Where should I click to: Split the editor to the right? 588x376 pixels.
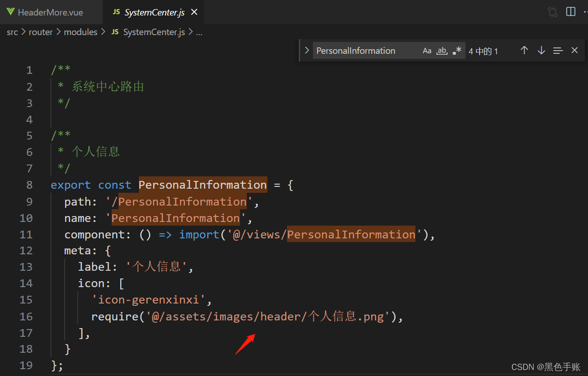pyautogui.click(x=571, y=12)
